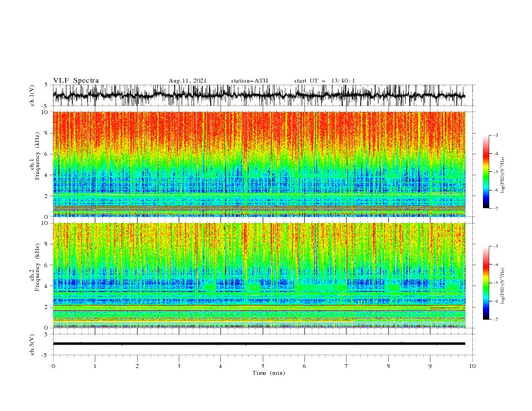Select the date text "Aug.11, 2021"
532x411 pixels.
(x=187, y=81)
